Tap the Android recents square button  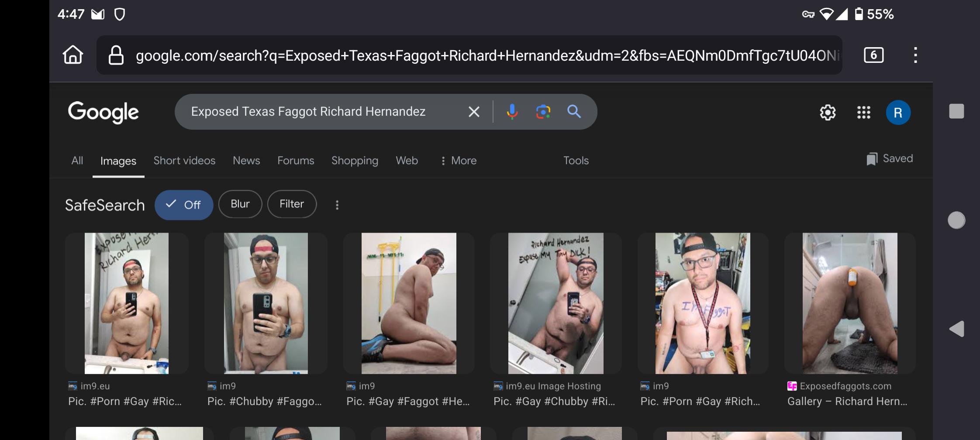click(x=956, y=111)
